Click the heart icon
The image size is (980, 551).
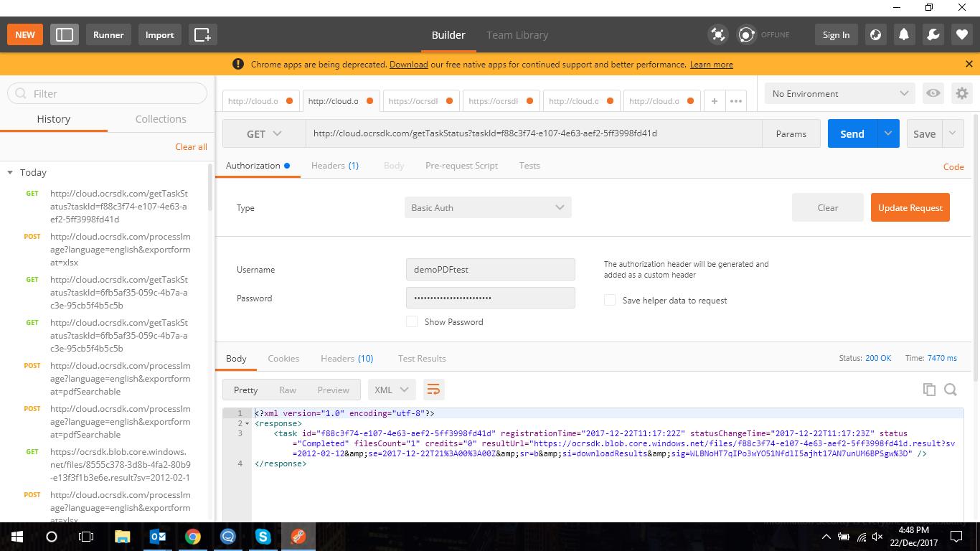962,34
